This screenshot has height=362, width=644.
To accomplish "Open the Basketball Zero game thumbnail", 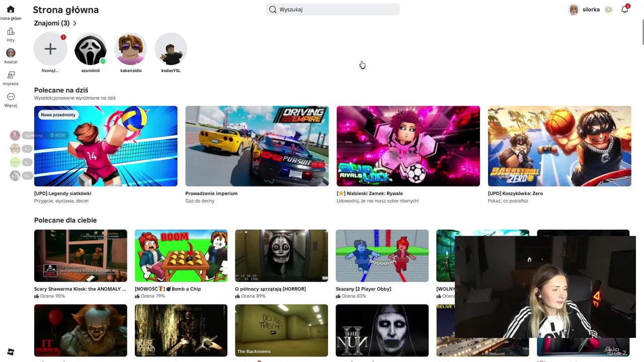I will pyautogui.click(x=559, y=146).
